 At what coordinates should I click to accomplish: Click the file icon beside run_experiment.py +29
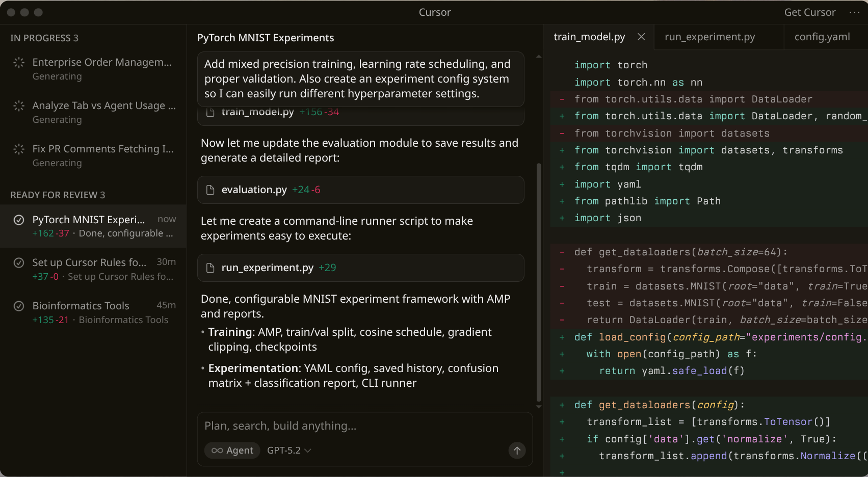coord(210,268)
